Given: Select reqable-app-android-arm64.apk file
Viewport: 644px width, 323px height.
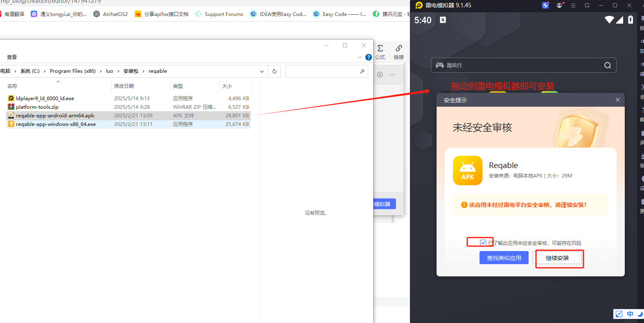Looking at the screenshot, I should (x=55, y=116).
